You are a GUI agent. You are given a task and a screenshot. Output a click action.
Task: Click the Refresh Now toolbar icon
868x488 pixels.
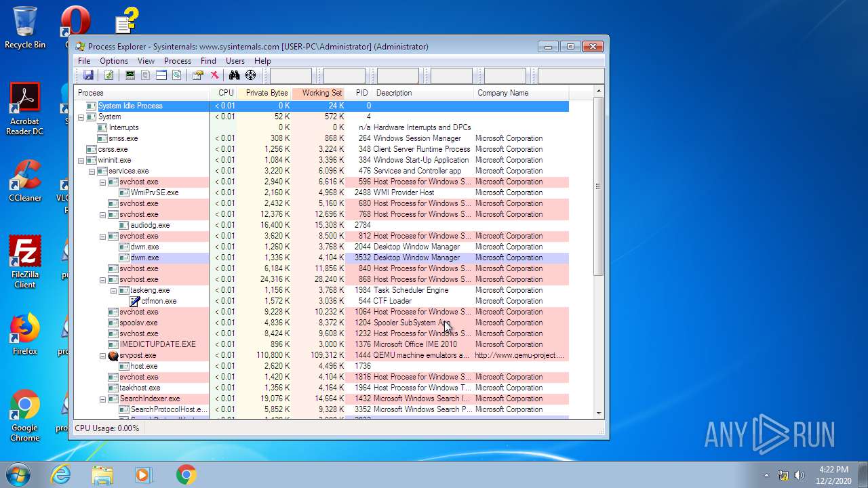108,75
